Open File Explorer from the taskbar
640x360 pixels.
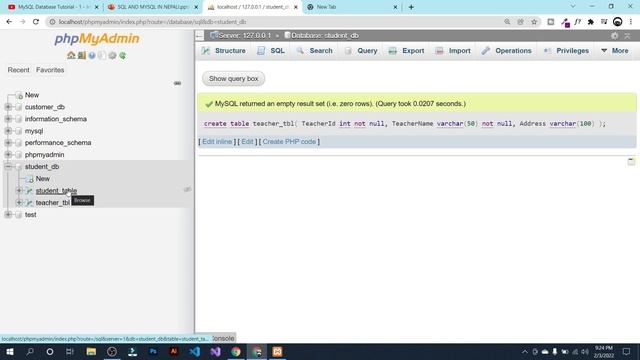click(x=91, y=351)
